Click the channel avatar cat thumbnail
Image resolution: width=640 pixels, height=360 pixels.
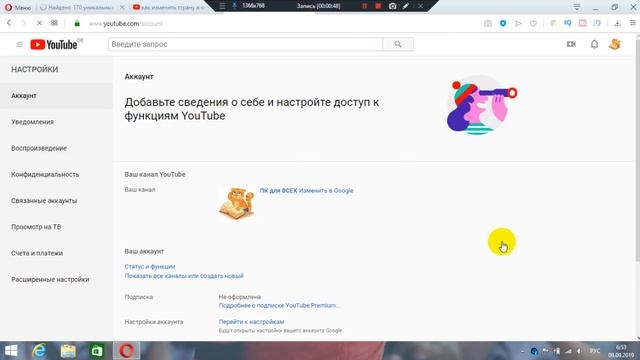(237, 203)
